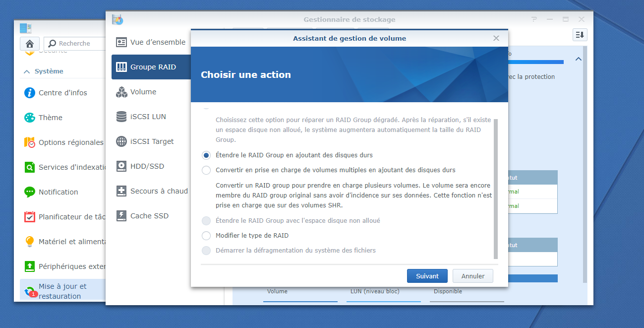Collapse the RAID group panel with chevron

[578, 59]
